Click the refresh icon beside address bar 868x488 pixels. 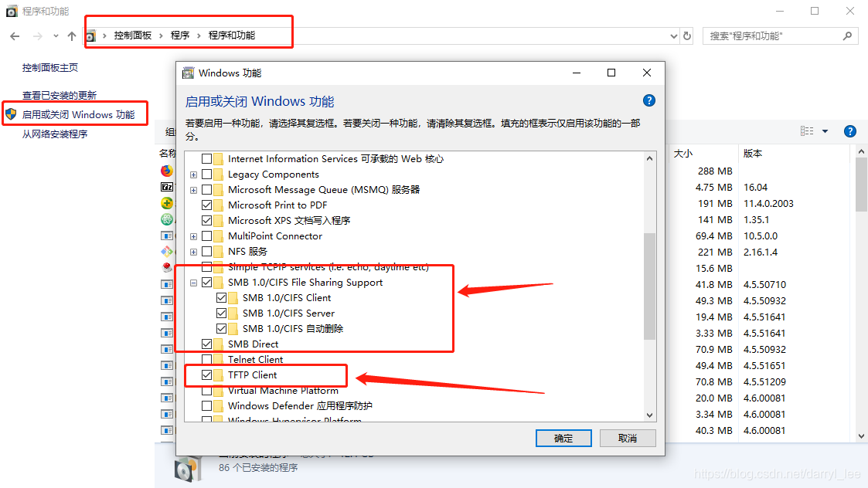[687, 36]
